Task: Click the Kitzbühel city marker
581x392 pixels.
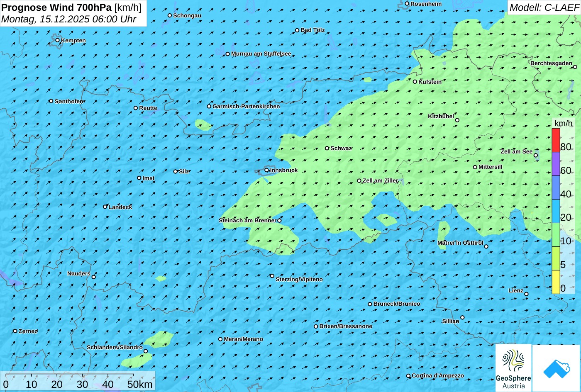Action: pos(457,120)
